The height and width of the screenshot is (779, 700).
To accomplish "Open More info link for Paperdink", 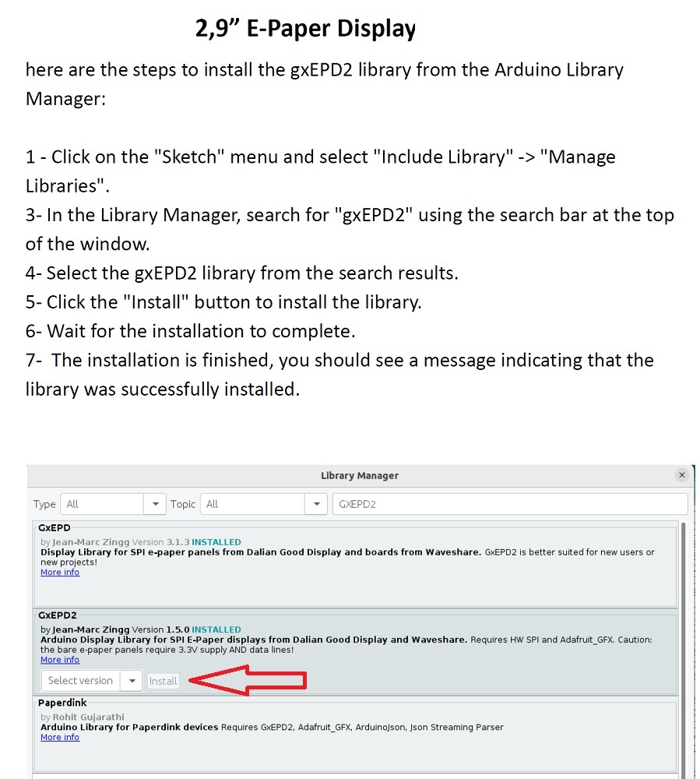I will (60, 737).
